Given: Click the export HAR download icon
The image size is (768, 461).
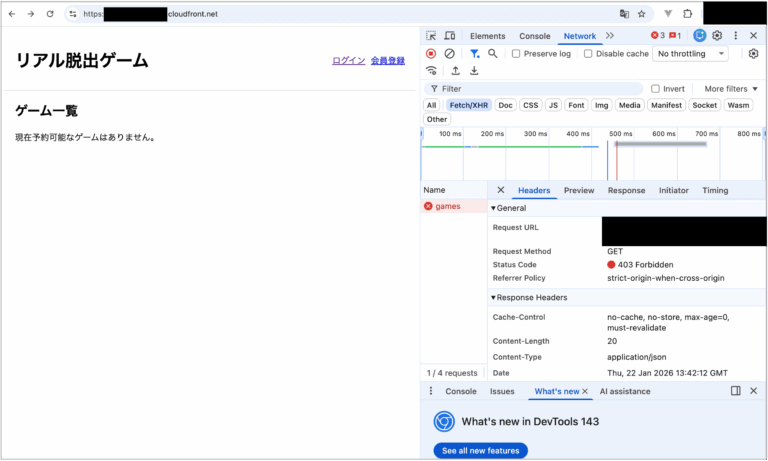Looking at the screenshot, I should click(474, 71).
